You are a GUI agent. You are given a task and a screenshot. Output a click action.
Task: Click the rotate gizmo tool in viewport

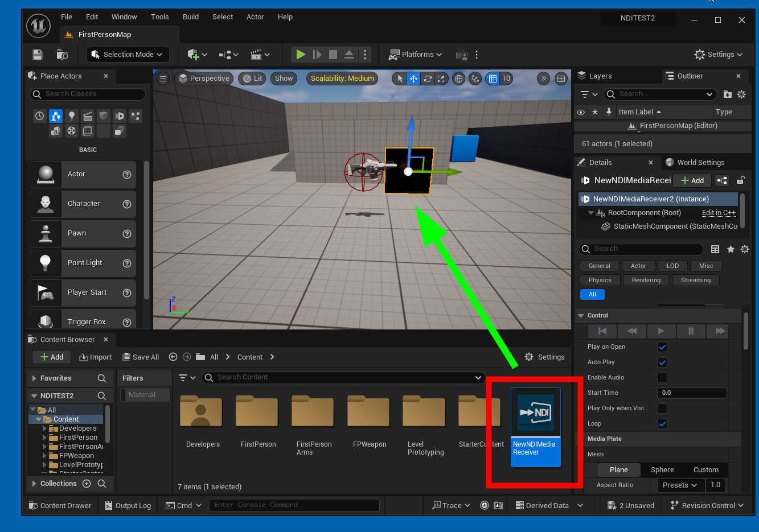[428, 79]
